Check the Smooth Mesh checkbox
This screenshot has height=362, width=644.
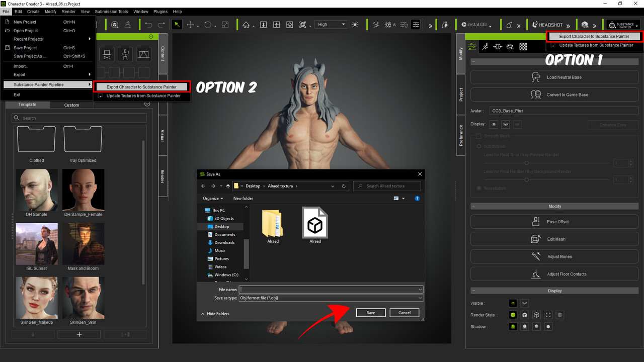click(x=479, y=136)
